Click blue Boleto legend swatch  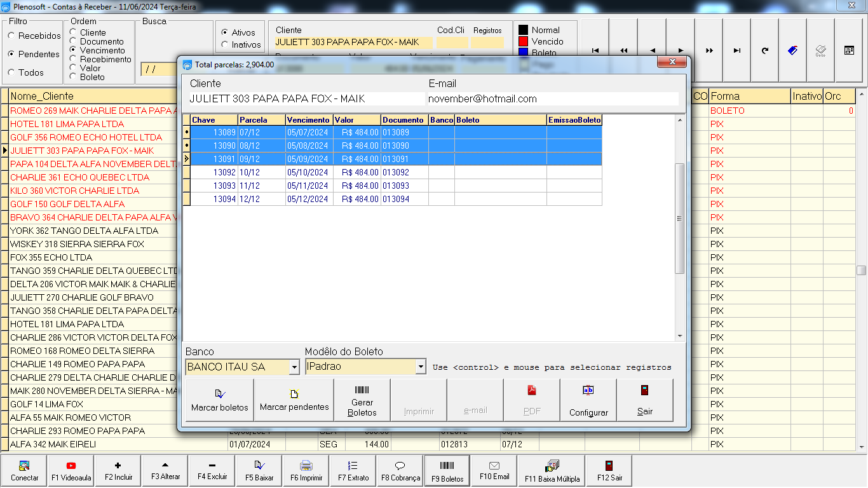point(524,52)
